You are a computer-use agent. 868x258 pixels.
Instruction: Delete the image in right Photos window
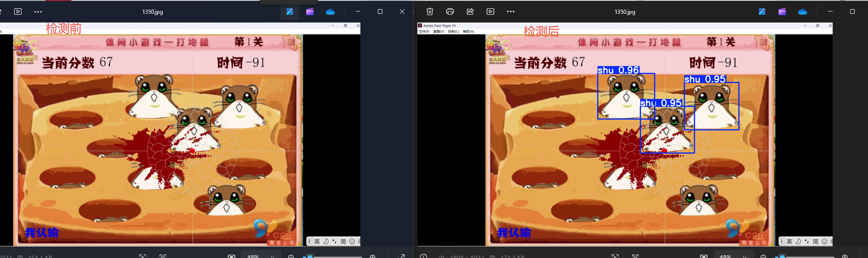coord(430,11)
